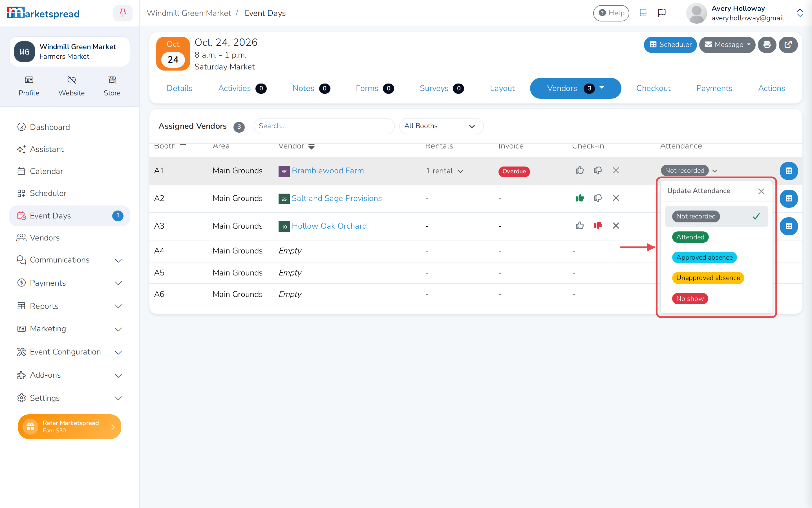812x508 pixels.
Task: Open the Bramblewood Farm vendor link
Action: click(x=328, y=171)
